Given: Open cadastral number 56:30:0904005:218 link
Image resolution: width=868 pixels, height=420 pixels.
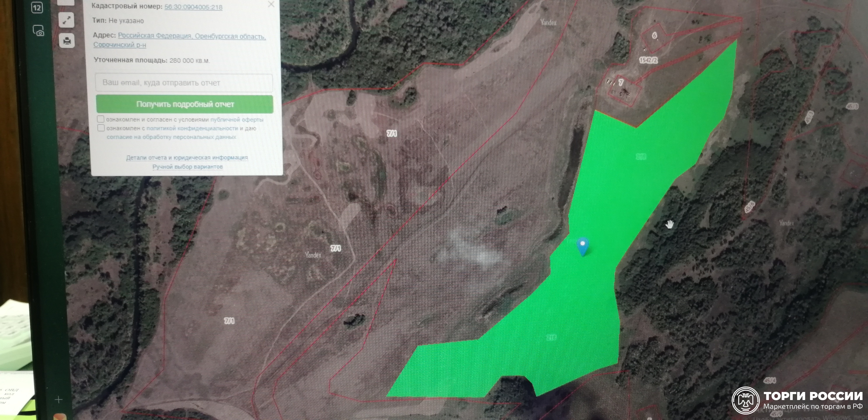Looking at the screenshot, I should (x=193, y=7).
